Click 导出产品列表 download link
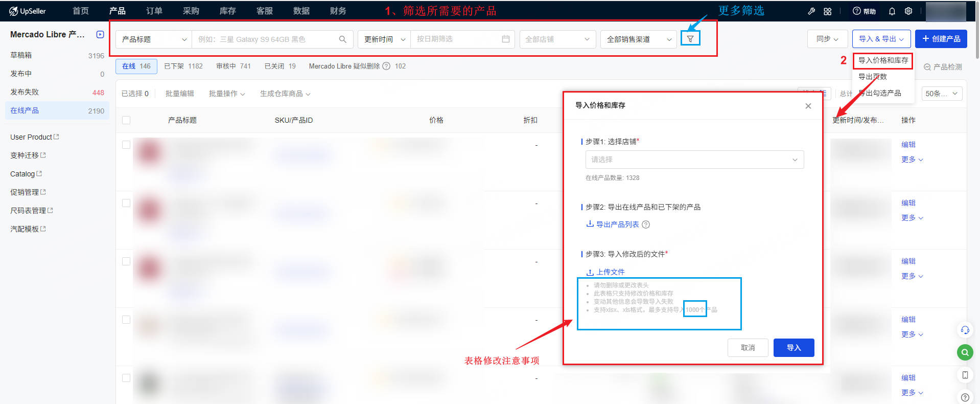The image size is (980, 404). coord(613,225)
